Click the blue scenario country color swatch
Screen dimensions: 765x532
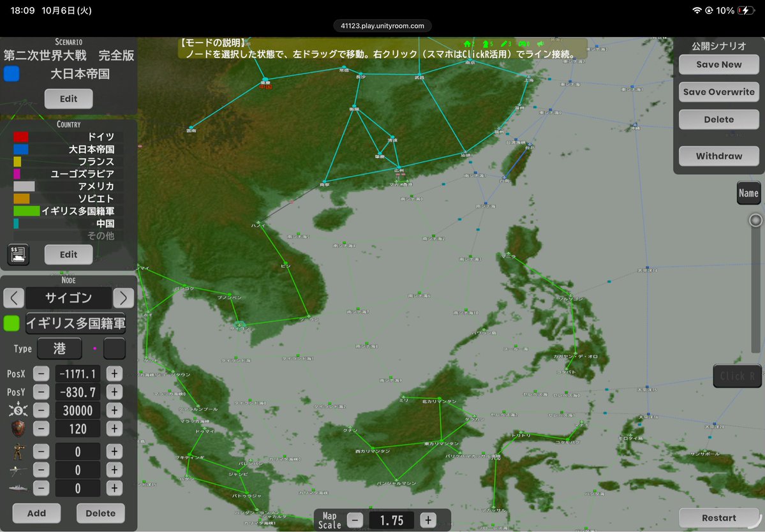11,73
